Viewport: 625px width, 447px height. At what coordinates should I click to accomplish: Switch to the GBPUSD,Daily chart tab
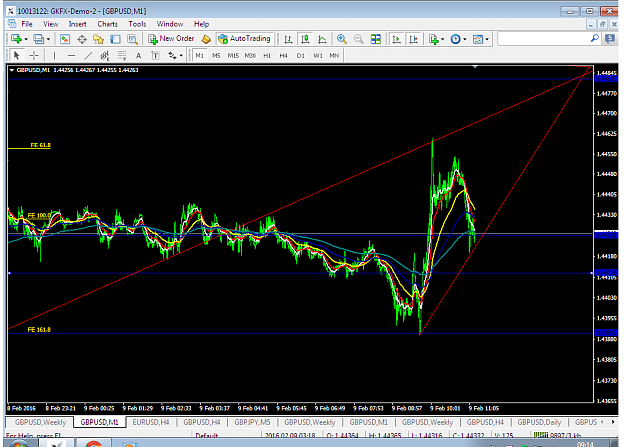click(539, 422)
